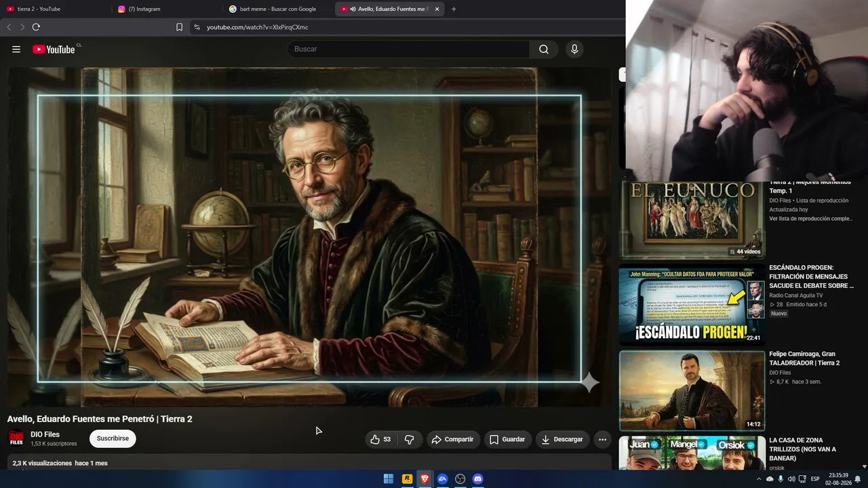Switch to the tierra 2 - YouTube tab
This screenshot has height=488, width=868.
pos(57,9)
